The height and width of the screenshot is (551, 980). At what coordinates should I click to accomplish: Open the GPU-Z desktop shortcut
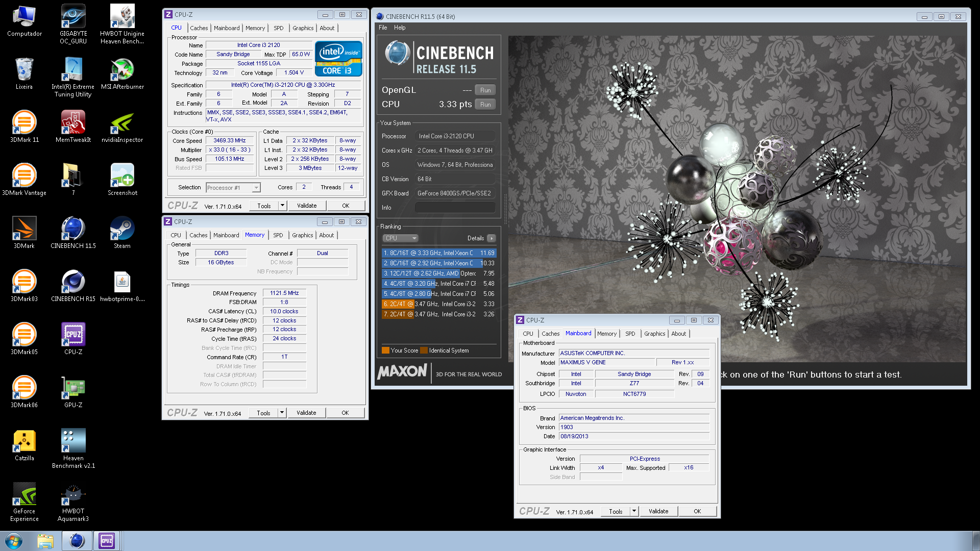click(x=73, y=392)
